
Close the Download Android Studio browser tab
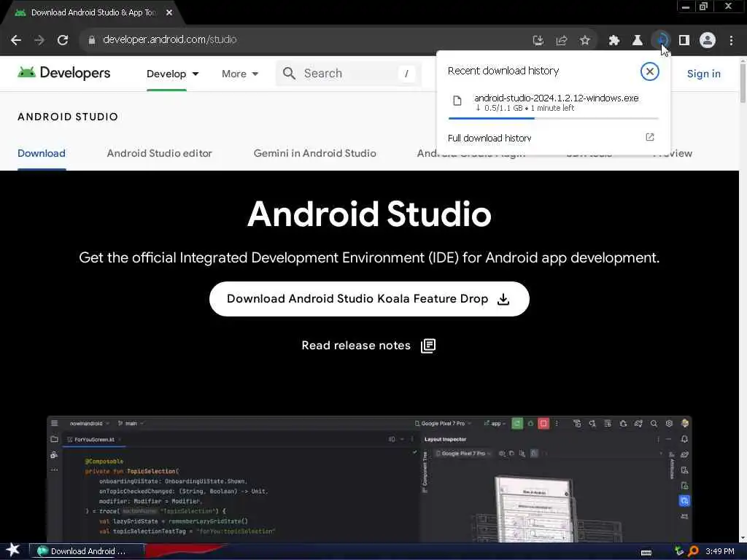click(x=169, y=13)
